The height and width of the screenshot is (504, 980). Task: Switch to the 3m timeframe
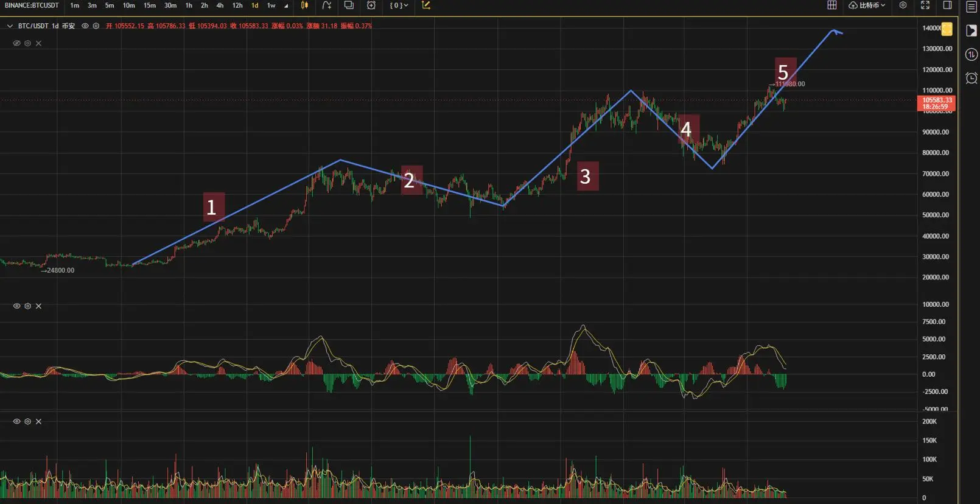[x=92, y=5]
